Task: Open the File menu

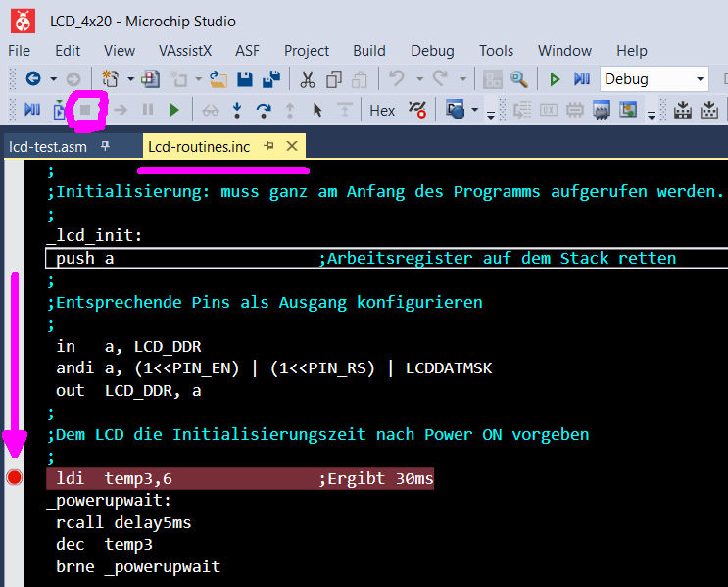Action: point(19,51)
